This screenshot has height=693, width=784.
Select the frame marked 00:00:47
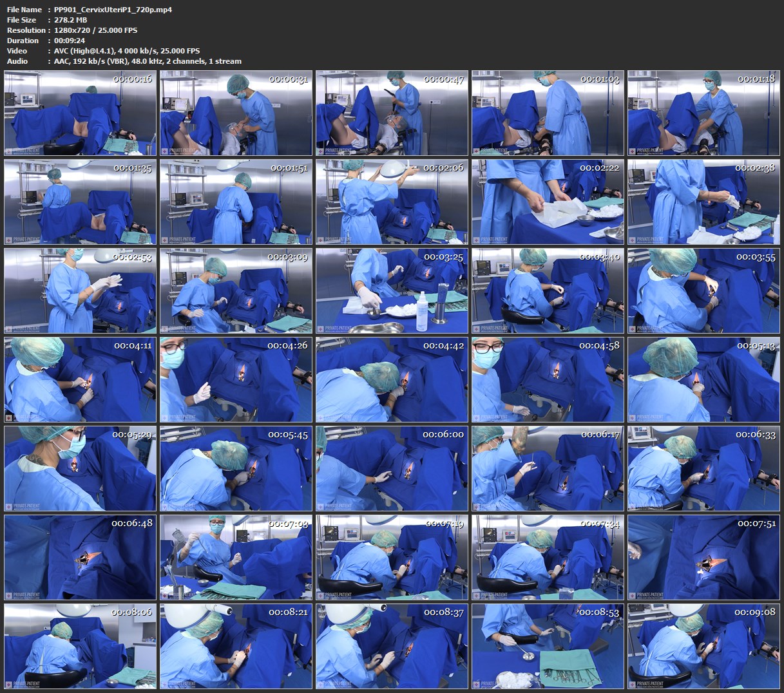(x=392, y=113)
